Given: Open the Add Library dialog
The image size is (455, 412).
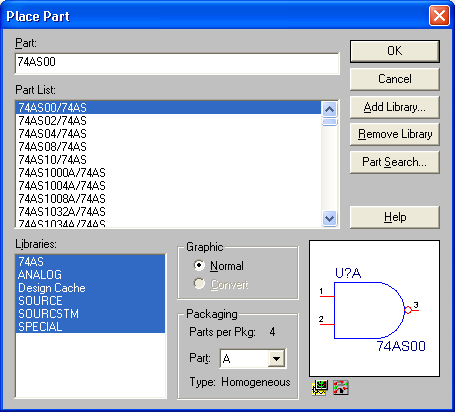Looking at the screenshot, I should point(395,107).
